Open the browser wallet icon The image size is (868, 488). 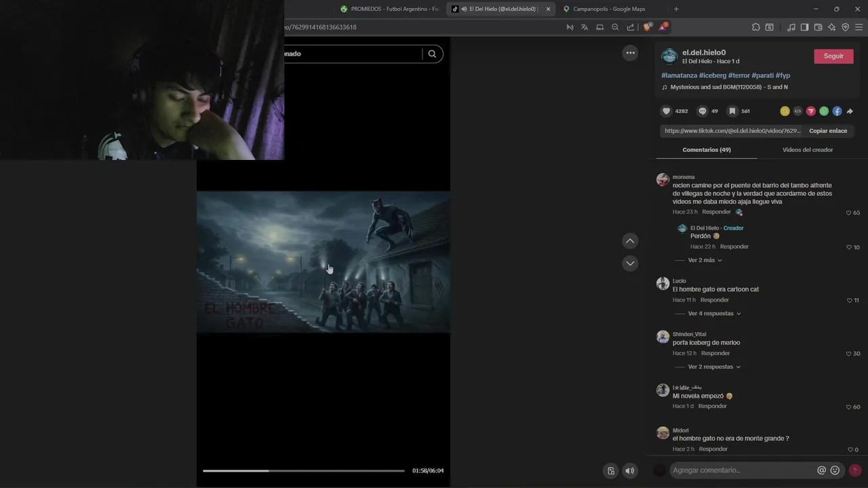point(818,27)
